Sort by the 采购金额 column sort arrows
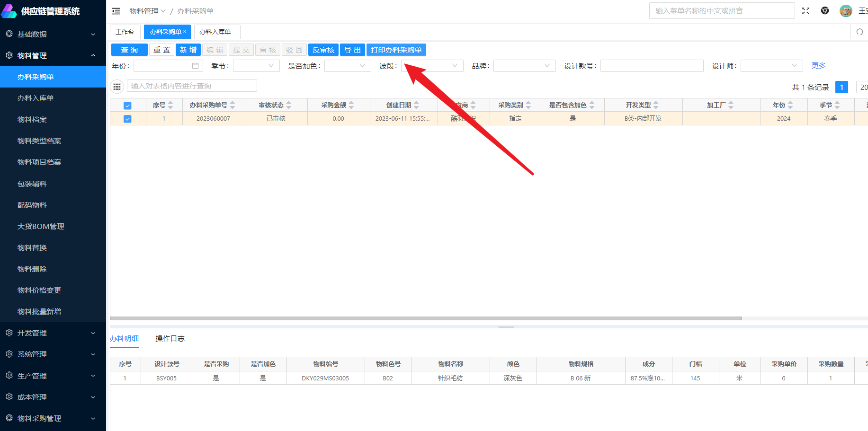The width and height of the screenshot is (868, 431). click(x=351, y=105)
